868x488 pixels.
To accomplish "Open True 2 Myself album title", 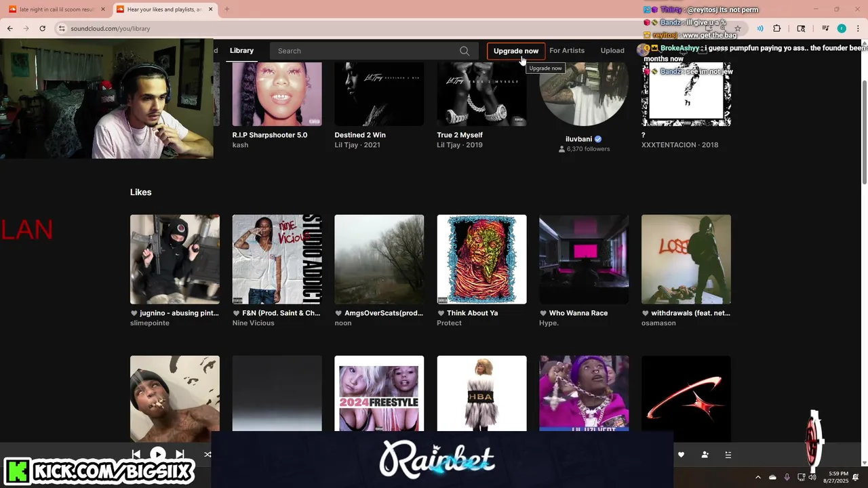I will click(x=460, y=135).
